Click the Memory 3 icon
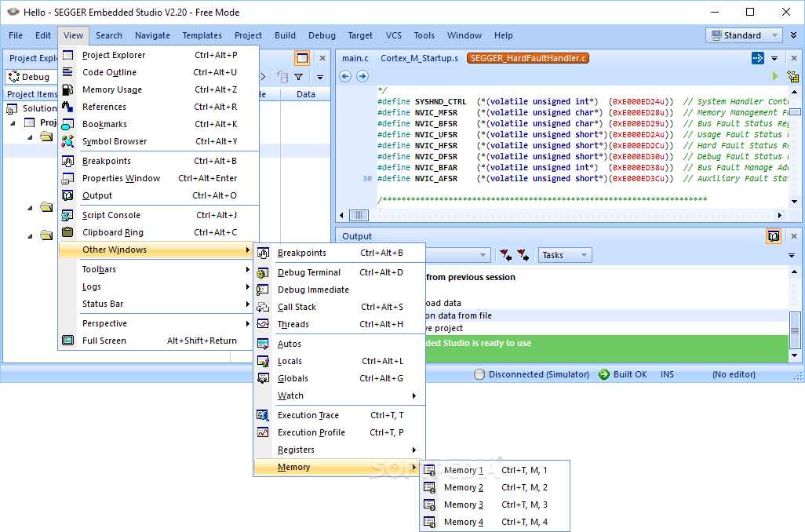805x532 pixels. tap(430, 505)
